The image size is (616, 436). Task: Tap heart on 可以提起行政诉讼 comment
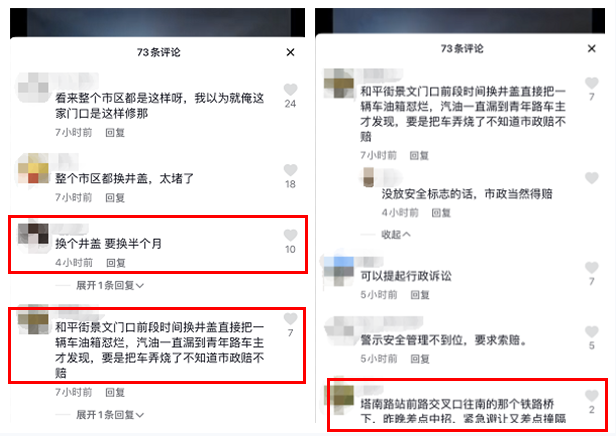click(x=592, y=267)
